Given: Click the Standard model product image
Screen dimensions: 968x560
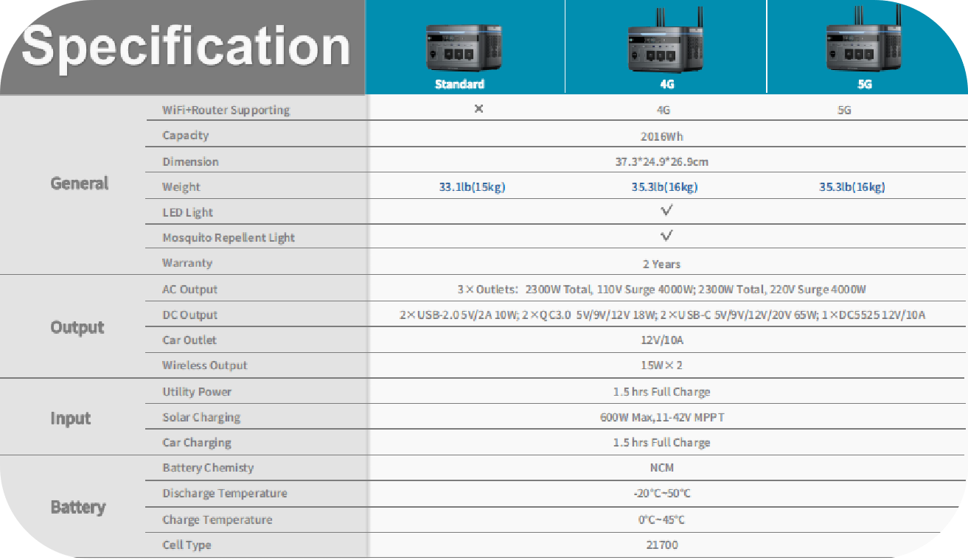Looking at the screenshot, I should pyautogui.click(x=459, y=49).
